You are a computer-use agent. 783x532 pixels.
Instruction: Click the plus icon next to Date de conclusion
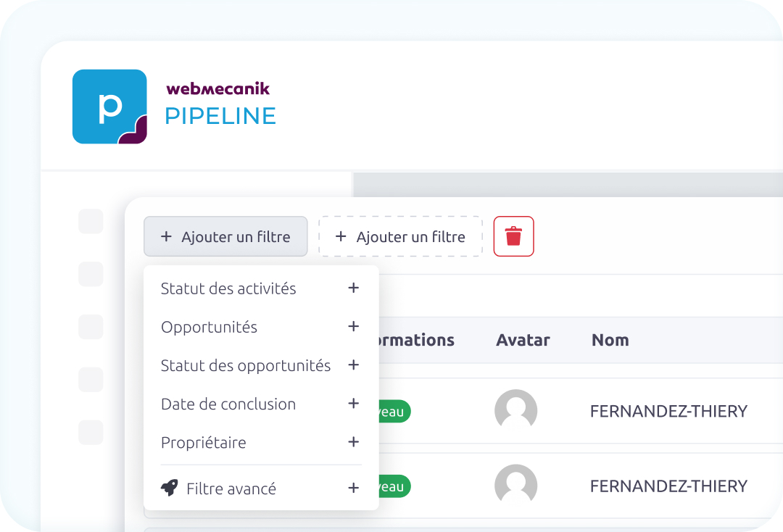[x=353, y=404]
